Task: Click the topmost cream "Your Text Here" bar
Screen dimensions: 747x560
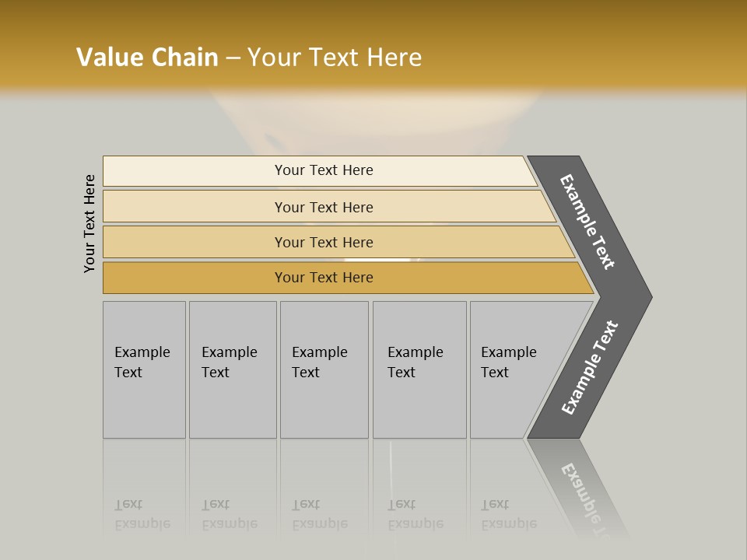Action: click(324, 170)
